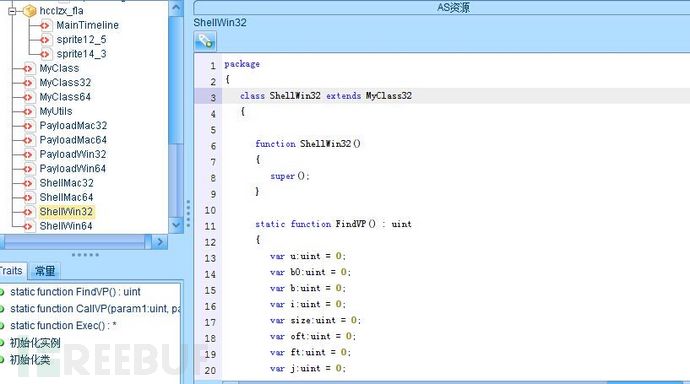690x384 pixels.
Task: Click line number 11 in gutter
Action: tap(210, 227)
